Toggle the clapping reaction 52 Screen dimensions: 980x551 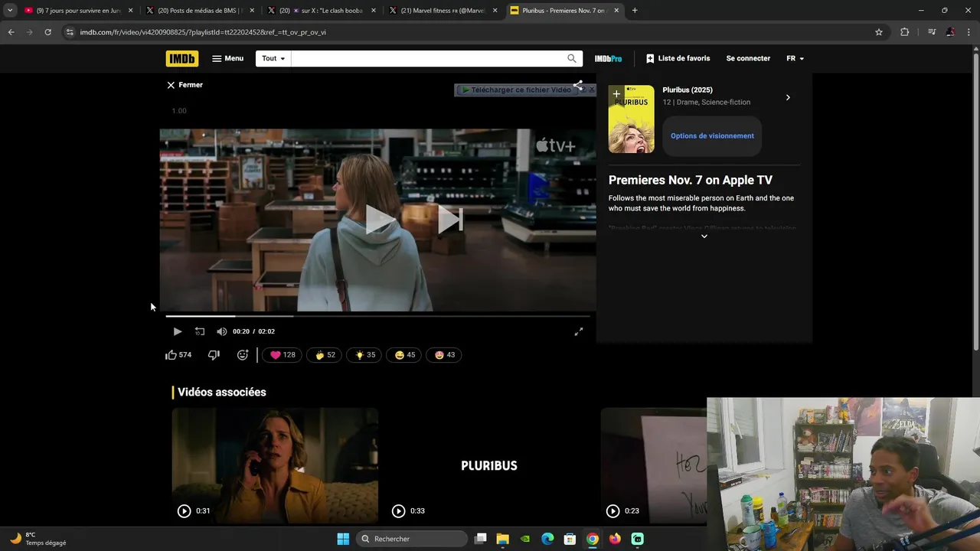pyautogui.click(x=325, y=355)
